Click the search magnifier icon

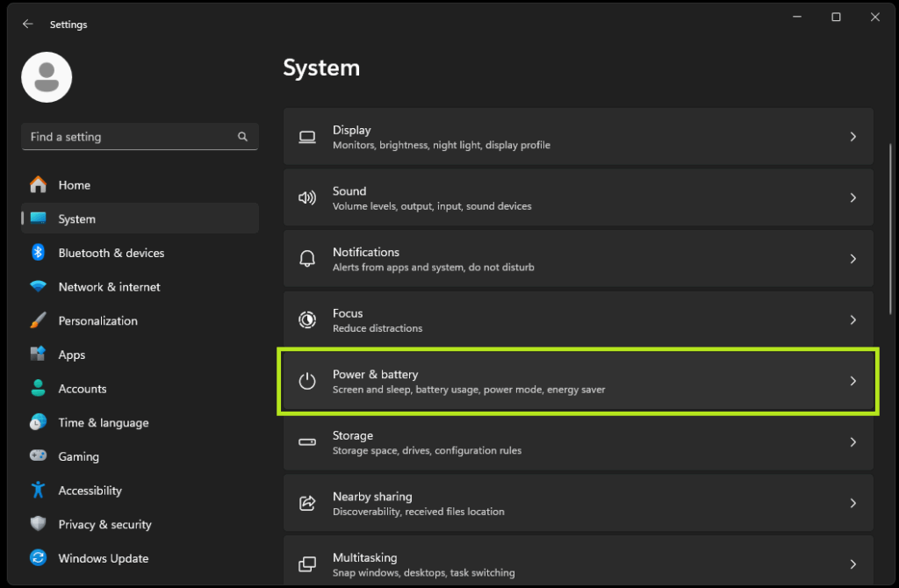pyautogui.click(x=242, y=136)
